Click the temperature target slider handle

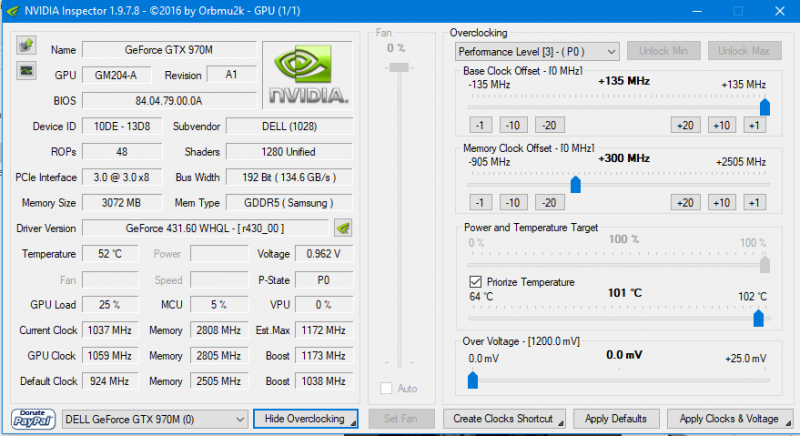click(x=758, y=318)
